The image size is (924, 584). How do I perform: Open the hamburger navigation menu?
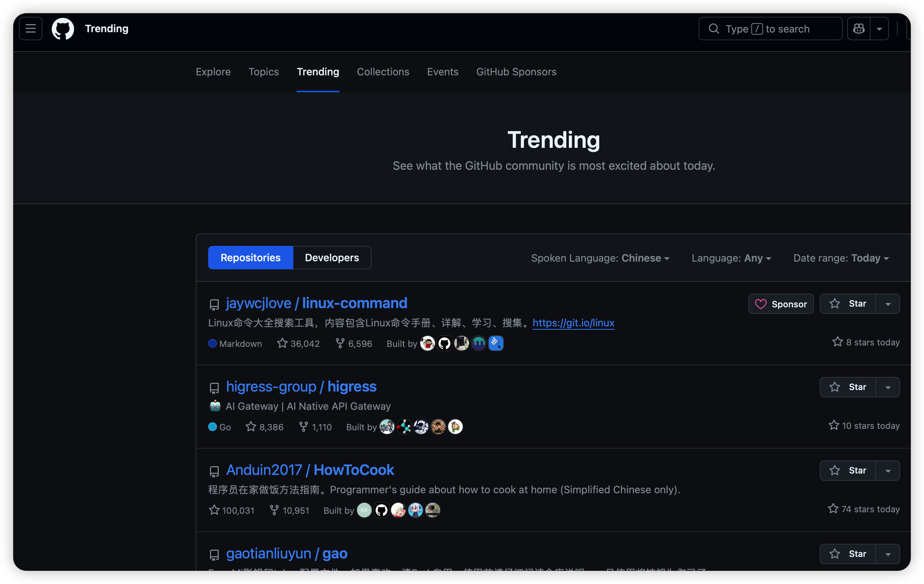point(31,29)
